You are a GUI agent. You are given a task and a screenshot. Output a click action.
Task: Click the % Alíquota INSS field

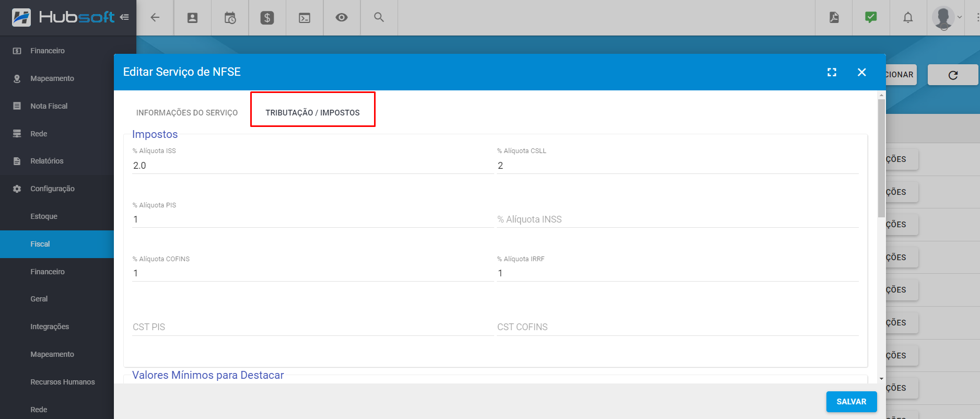677,219
